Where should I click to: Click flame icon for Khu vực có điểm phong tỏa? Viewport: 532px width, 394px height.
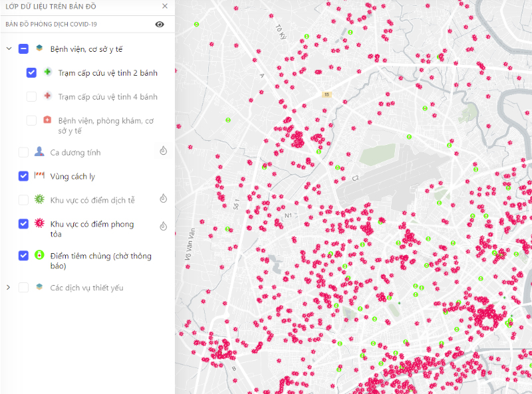pyautogui.click(x=163, y=226)
